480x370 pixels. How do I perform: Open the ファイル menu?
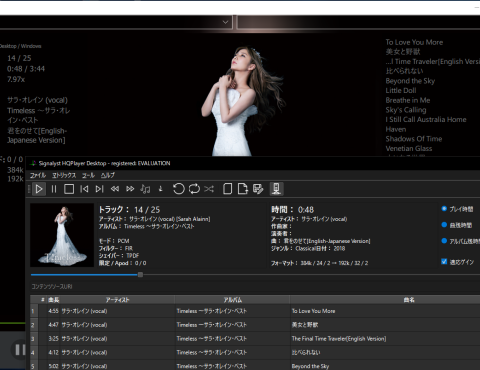tap(38, 175)
